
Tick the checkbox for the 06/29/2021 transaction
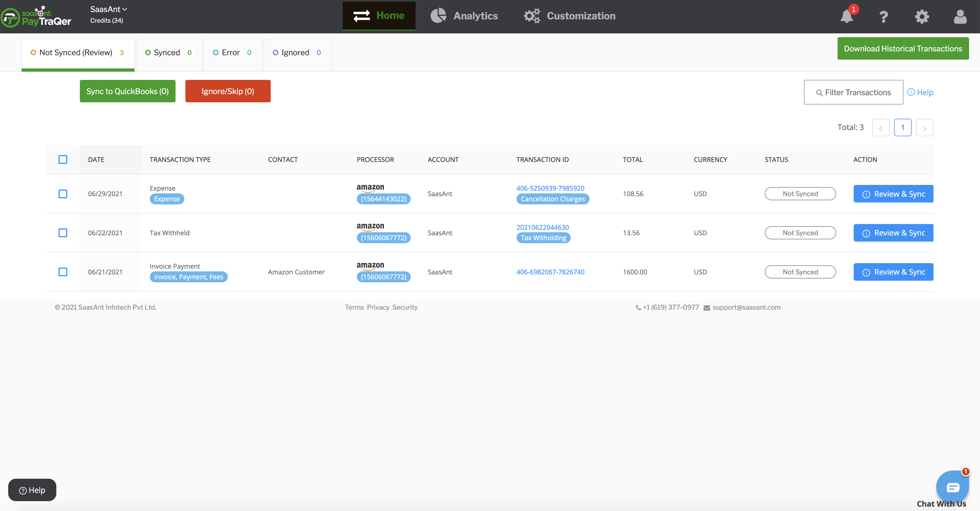(63, 194)
